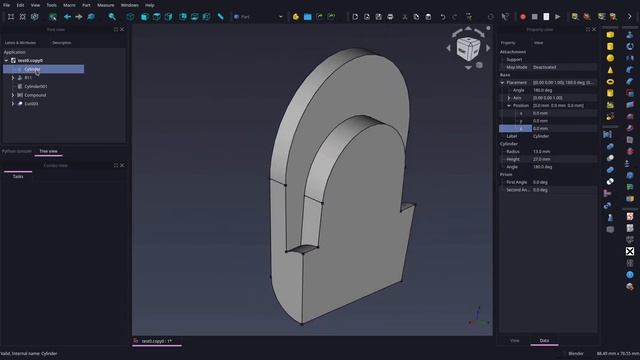Undock the Property view panel

pos(588,29)
